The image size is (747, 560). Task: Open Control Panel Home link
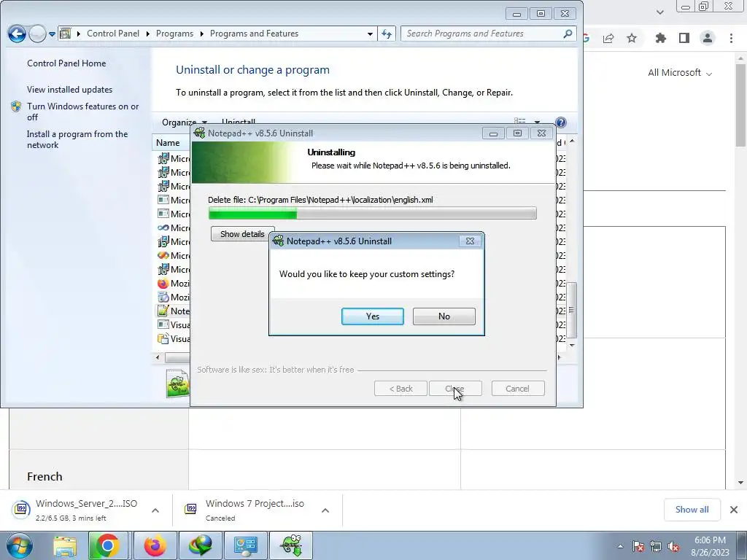click(x=66, y=63)
